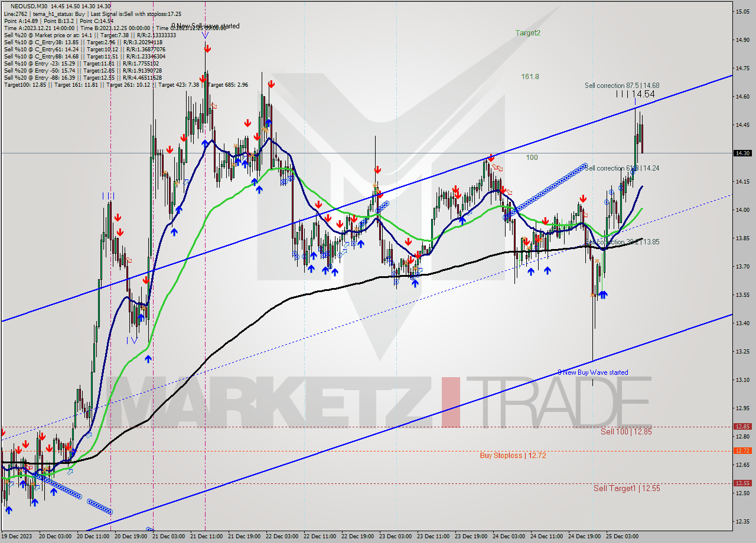756x543 pixels.
Task: Click the 13.70 price axis label
Action: coord(742,266)
